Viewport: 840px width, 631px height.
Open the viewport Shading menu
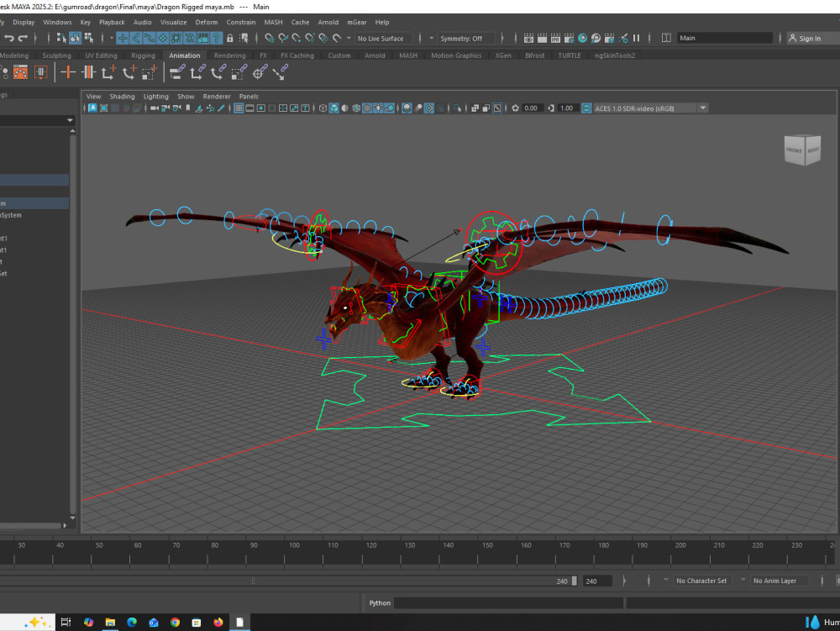coord(122,97)
